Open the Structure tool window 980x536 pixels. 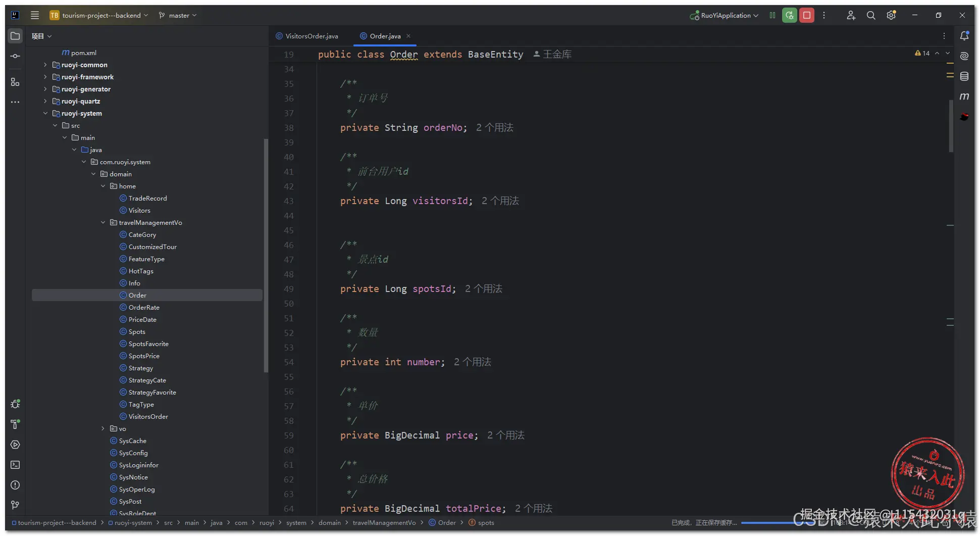point(15,82)
